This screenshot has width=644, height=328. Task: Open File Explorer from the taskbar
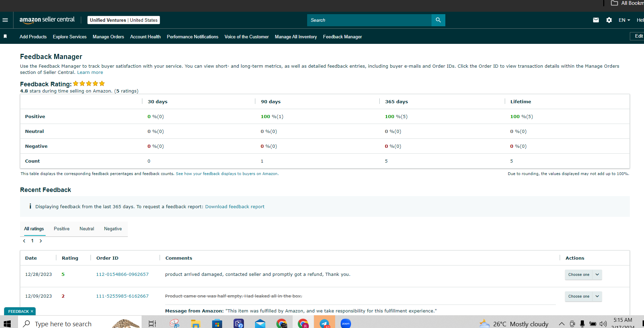[196, 324]
